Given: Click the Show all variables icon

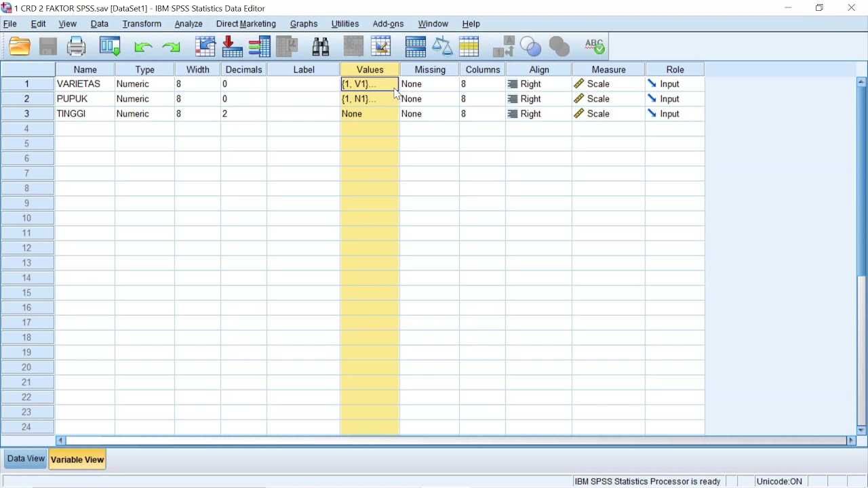Looking at the screenshot, I should pyautogui.click(x=559, y=47).
